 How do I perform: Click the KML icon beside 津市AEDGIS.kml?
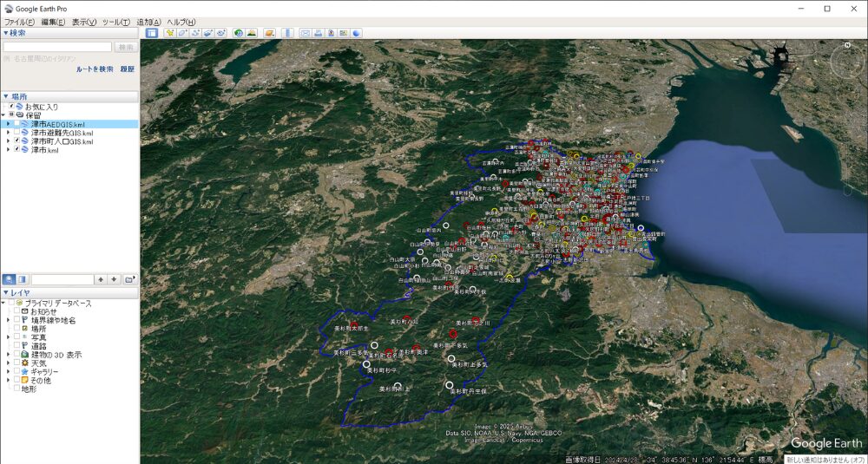point(26,124)
